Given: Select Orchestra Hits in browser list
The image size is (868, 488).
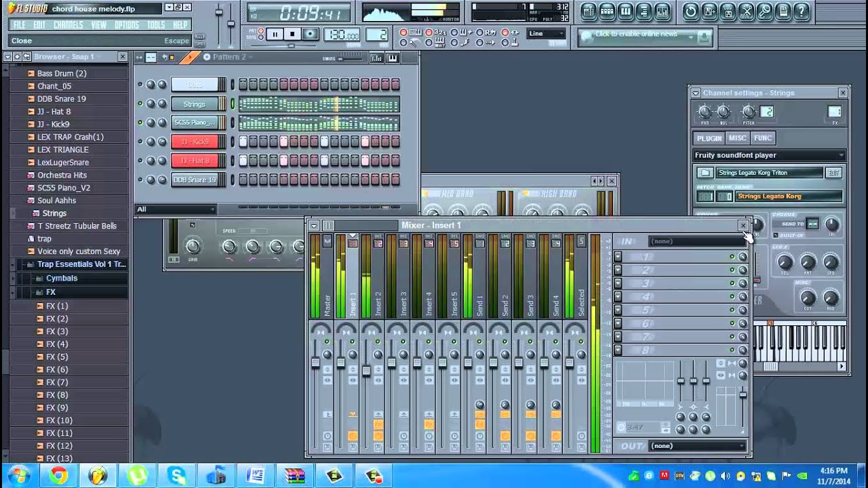Looking at the screenshot, I should click(x=62, y=176).
